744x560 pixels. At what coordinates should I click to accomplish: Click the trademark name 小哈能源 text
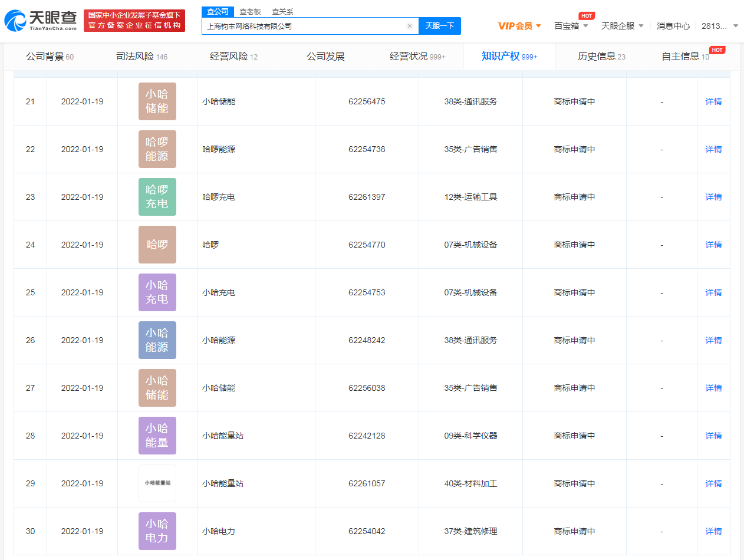(219, 340)
